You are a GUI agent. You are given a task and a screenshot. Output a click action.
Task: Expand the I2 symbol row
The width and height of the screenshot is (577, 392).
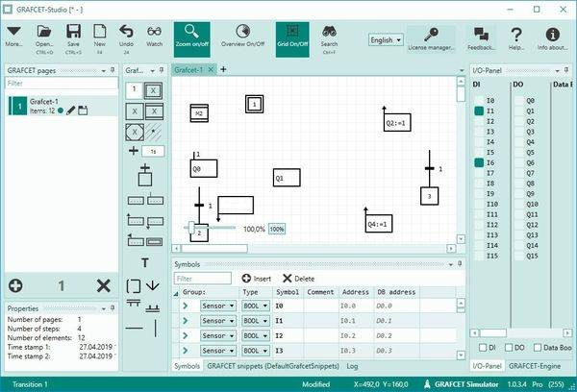click(x=185, y=335)
